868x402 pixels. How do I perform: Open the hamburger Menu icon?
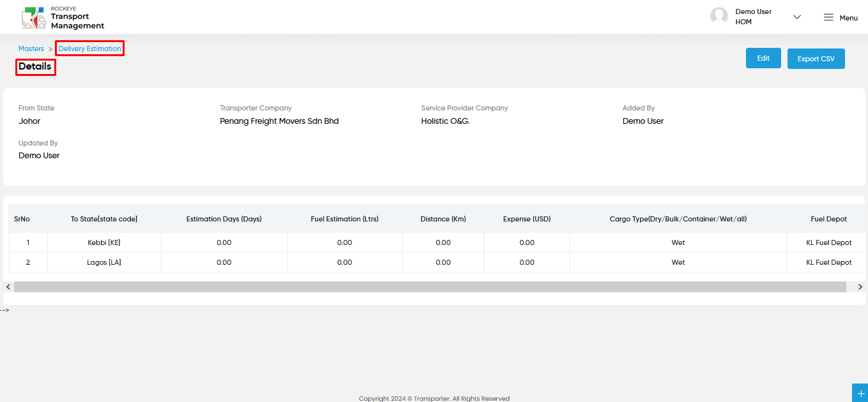[828, 17]
